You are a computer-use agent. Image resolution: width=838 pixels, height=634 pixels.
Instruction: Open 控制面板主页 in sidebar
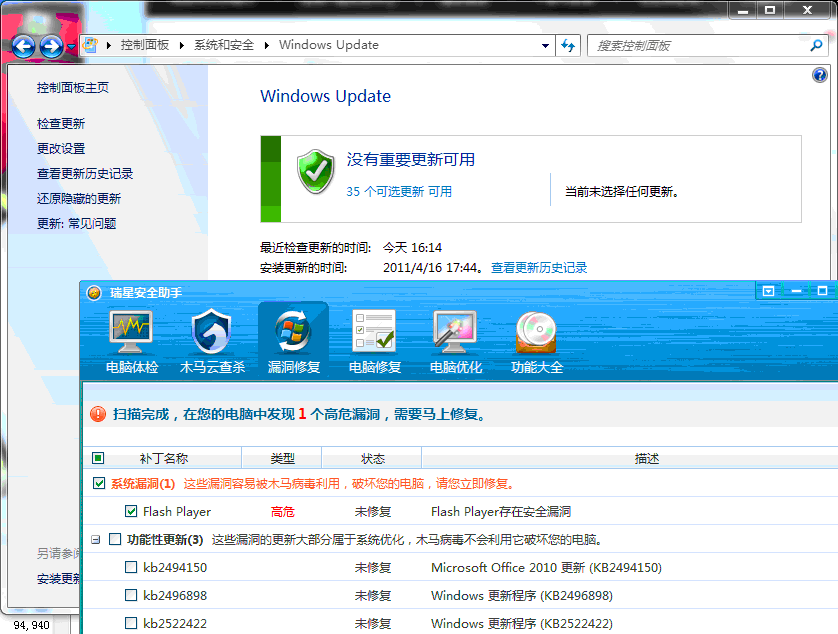(x=73, y=88)
